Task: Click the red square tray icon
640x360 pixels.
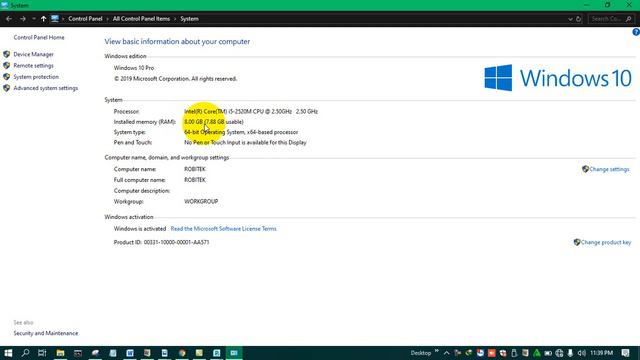Action: coord(491,353)
